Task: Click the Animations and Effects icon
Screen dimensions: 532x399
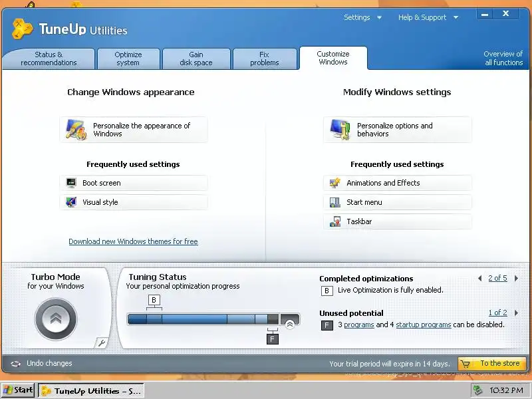Action: coord(335,183)
